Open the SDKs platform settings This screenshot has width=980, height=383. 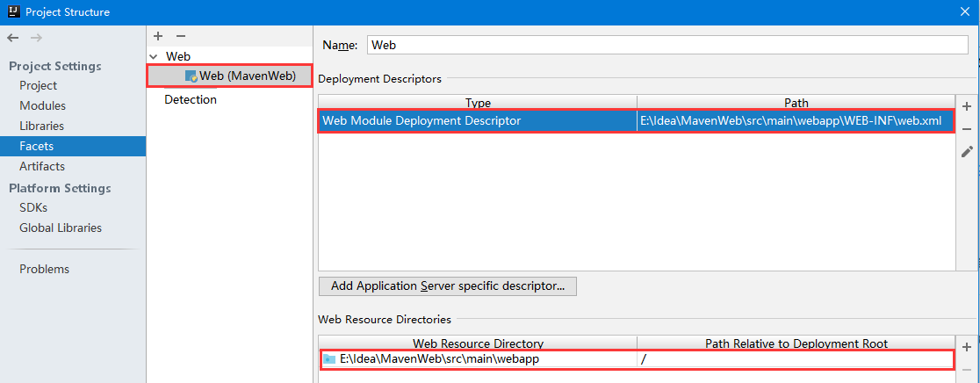pos(33,207)
